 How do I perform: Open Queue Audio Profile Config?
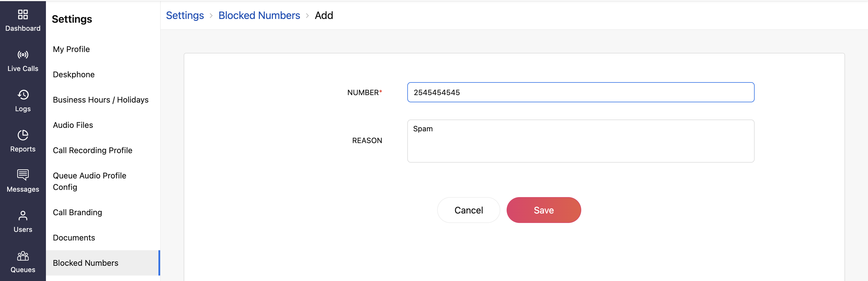[90, 182]
